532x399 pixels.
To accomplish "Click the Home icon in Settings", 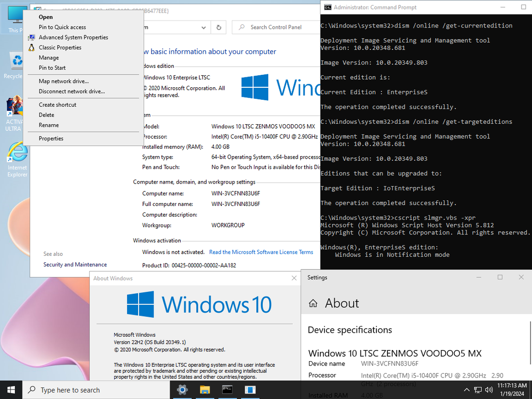I will click(313, 303).
